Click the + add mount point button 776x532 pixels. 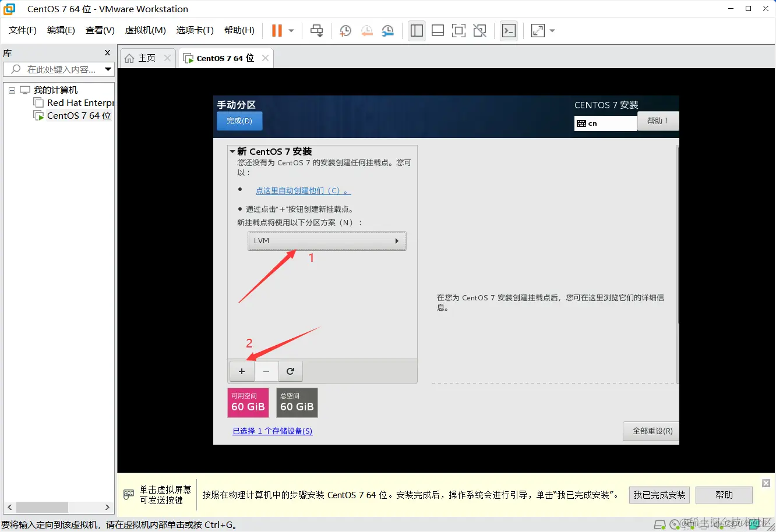242,371
